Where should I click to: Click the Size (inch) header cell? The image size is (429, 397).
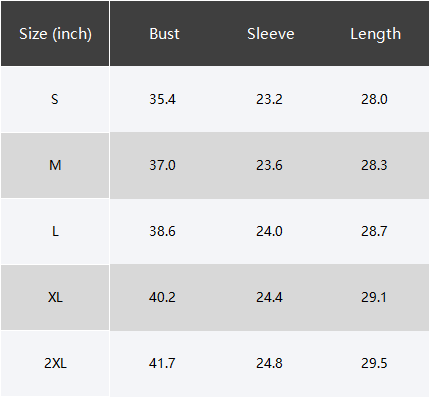(55, 34)
